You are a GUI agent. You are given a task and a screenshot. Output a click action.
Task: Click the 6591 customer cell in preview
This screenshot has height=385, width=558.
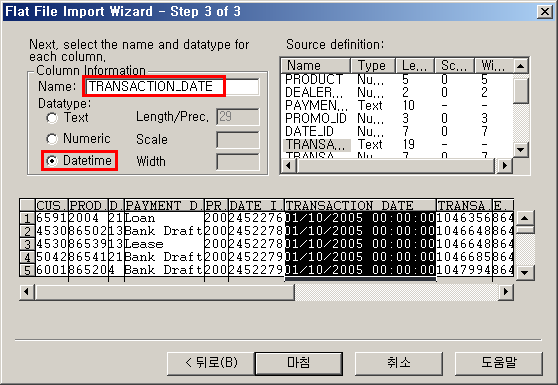tap(52, 218)
